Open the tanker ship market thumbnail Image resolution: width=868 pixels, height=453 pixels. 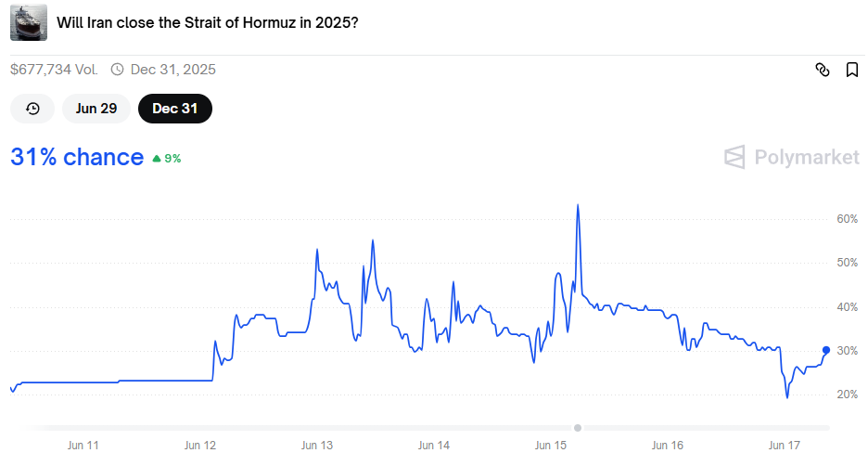(x=29, y=21)
